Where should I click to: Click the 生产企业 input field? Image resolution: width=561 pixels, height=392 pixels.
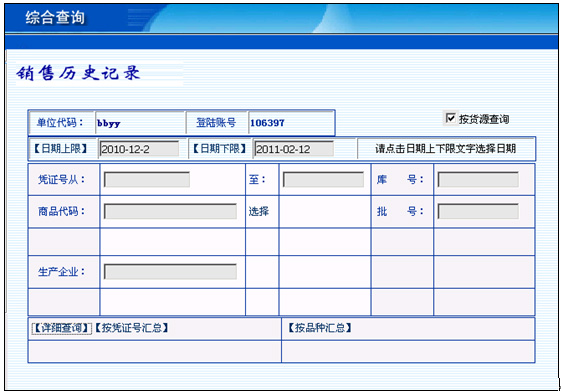[x=170, y=272]
